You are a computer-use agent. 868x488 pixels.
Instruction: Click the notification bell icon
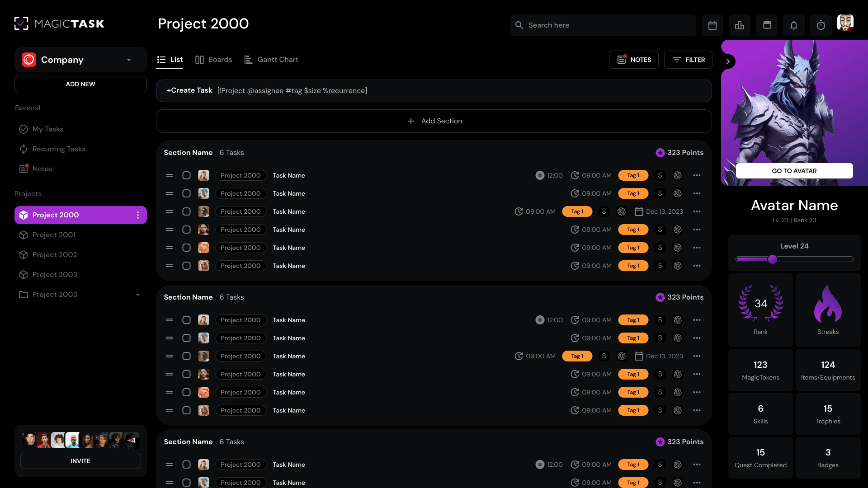tap(794, 25)
